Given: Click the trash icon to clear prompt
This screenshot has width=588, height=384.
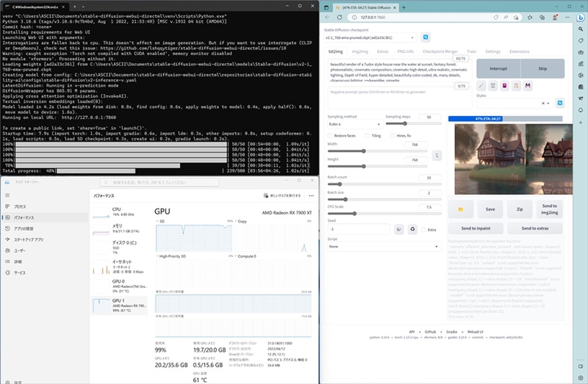Looking at the screenshot, I should [x=493, y=86].
